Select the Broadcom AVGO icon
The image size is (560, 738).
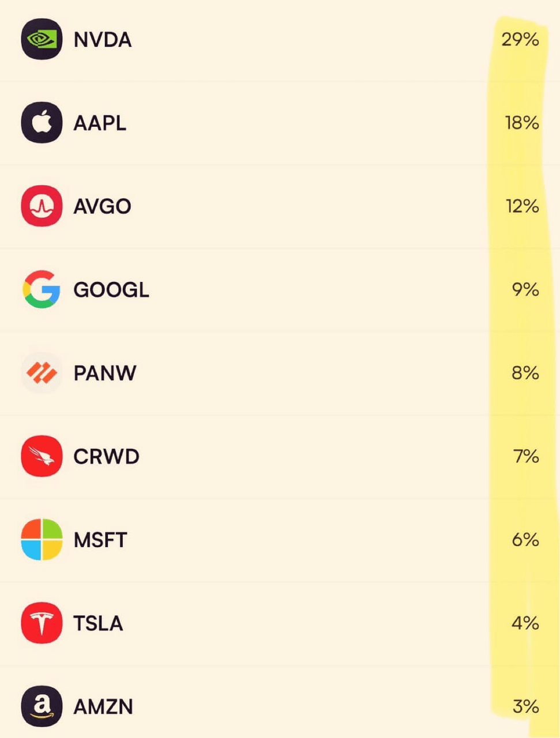click(42, 206)
